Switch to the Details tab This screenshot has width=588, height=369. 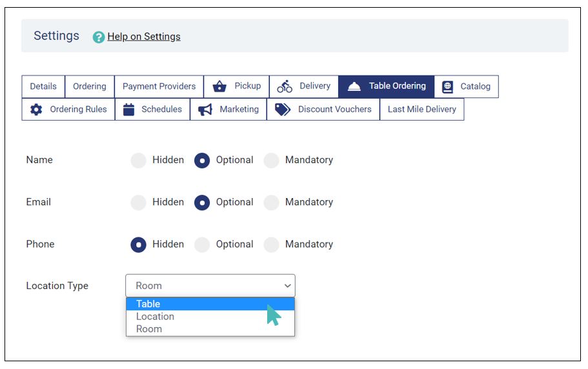pyautogui.click(x=43, y=86)
